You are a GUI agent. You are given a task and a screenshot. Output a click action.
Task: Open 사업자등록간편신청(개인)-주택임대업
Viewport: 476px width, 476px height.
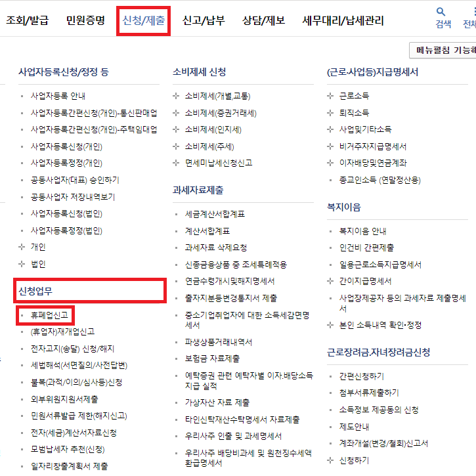click(x=94, y=130)
